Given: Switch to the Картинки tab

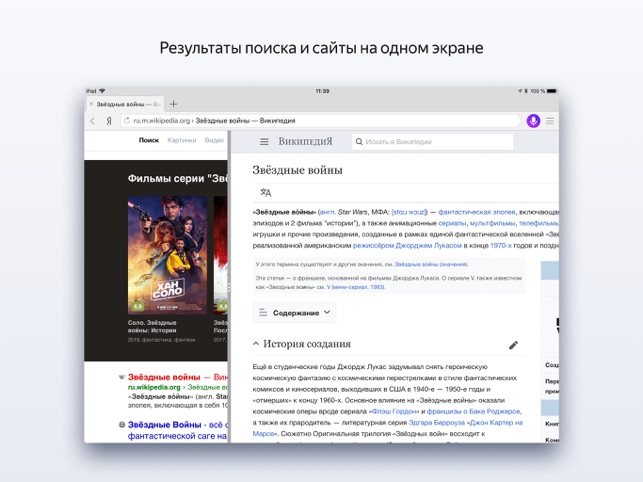Looking at the screenshot, I should tap(182, 140).
